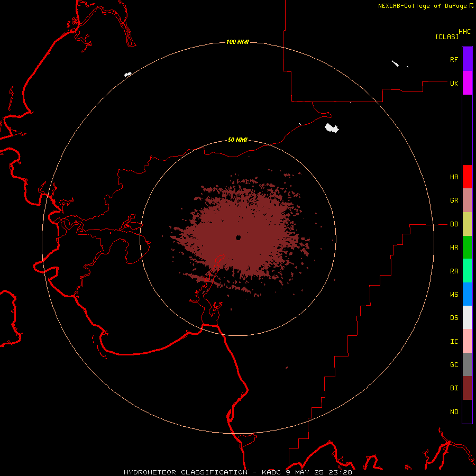
Task: Click the white echo on the northwest 100 NMI ring
Action: point(128,74)
